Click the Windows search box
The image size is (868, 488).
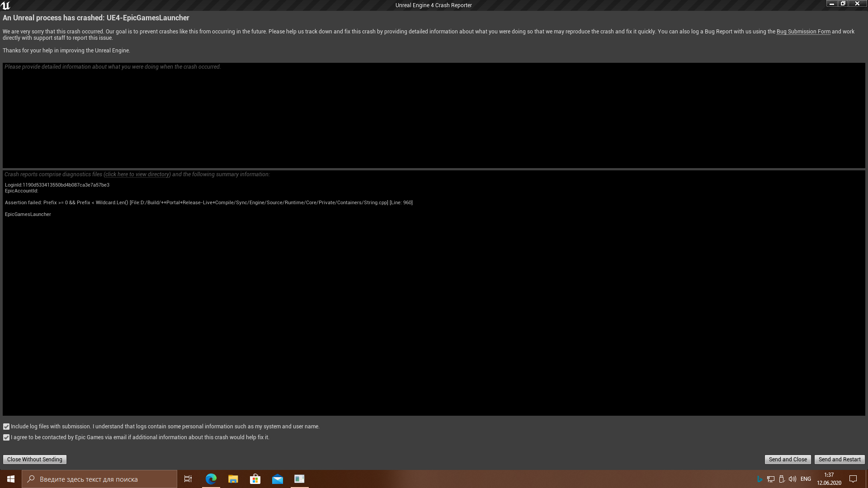coord(99,479)
